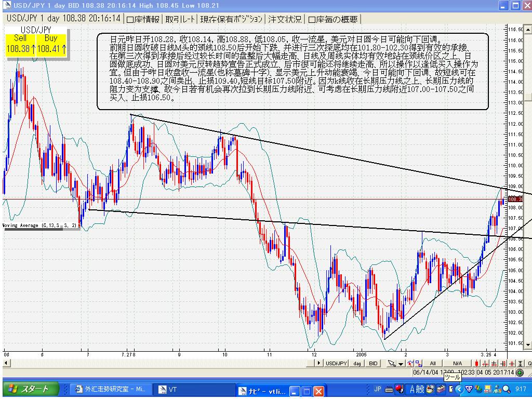The height and width of the screenshot is (399, 532).
Task: Switch to the VT taskbar item
Action: 193,389
